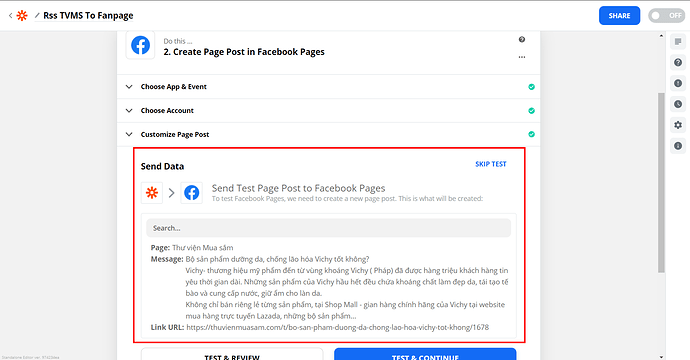Screen dimensions: 690x360
Task: Click the Message label in test data
Action: coord(167,259)
